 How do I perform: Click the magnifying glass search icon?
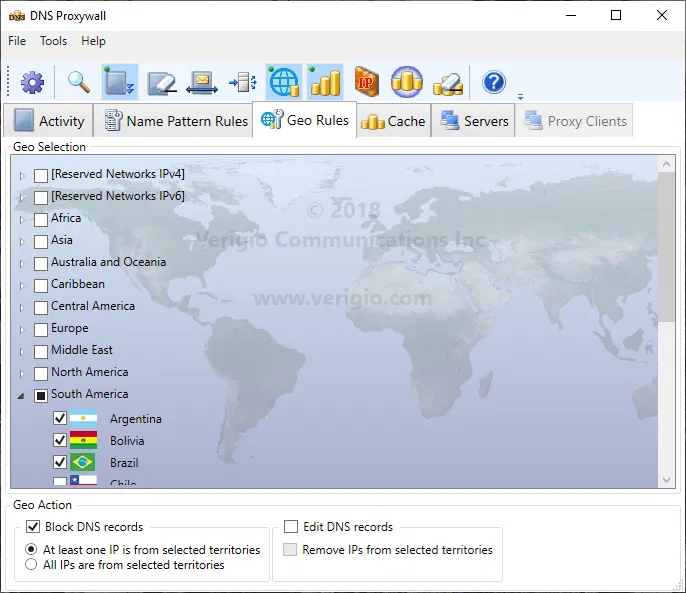click(79, 82)
